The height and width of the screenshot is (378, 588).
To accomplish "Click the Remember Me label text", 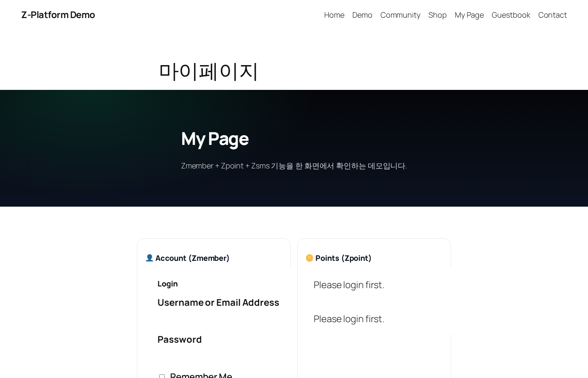I will pos(201,376).
